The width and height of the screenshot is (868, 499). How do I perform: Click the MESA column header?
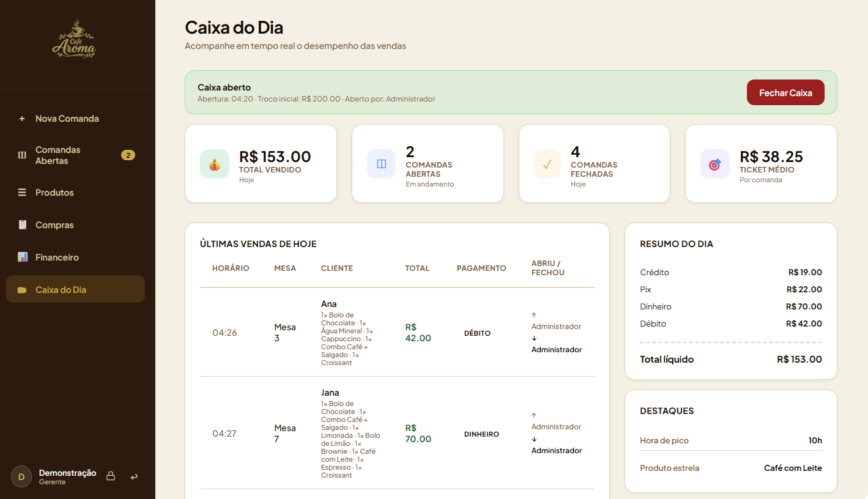click(x=285, y=268)
